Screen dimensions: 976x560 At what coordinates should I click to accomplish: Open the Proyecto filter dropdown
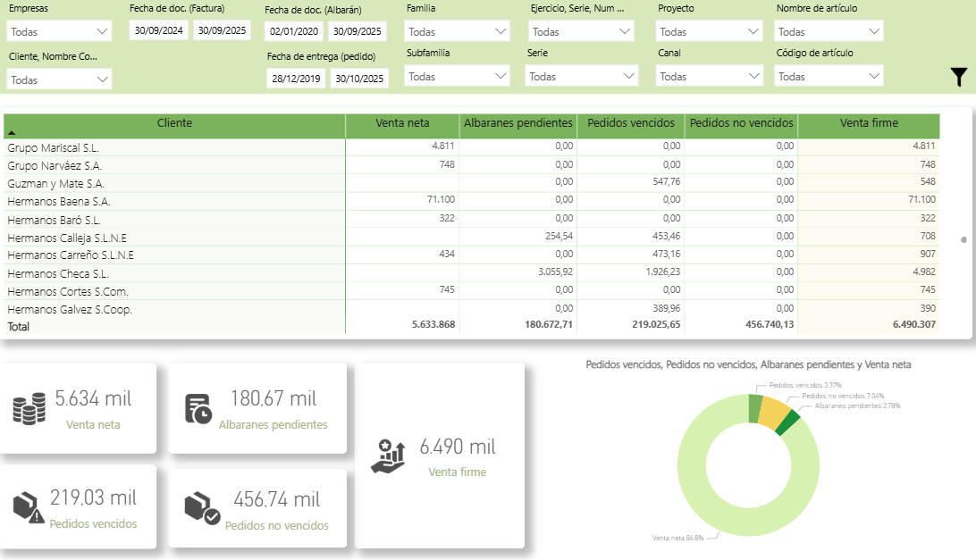(x=710, y=32)
